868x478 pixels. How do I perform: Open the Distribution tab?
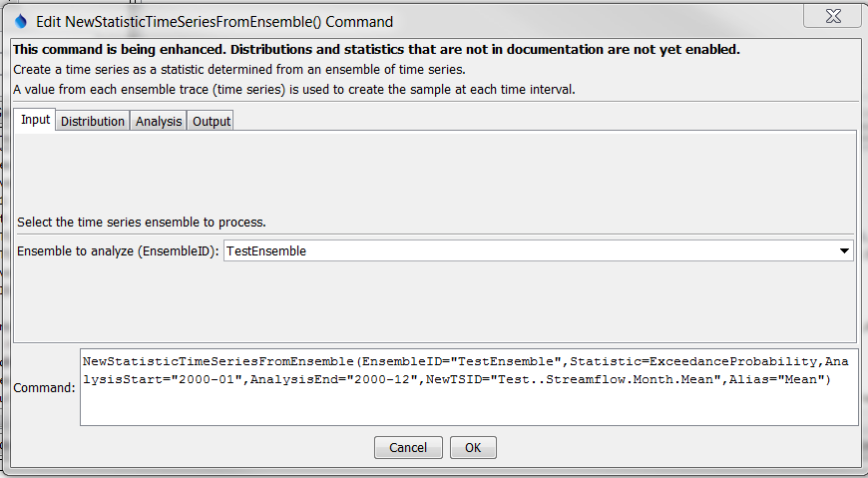[x=93, y=121]
